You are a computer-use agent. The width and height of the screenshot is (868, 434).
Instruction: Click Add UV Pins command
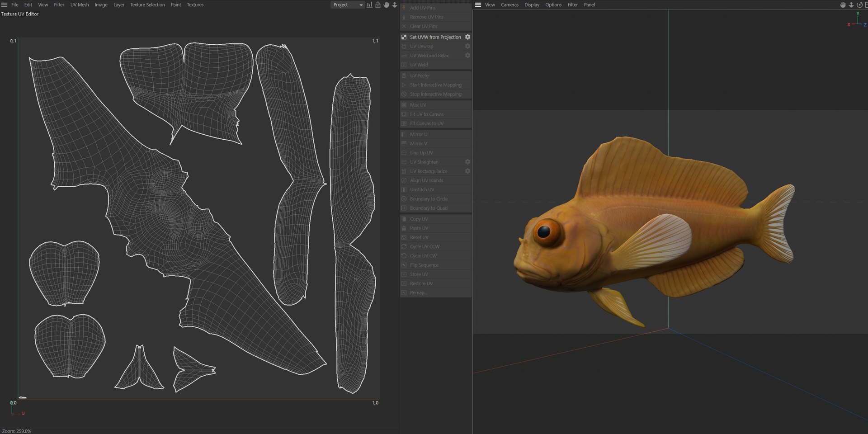tap(436, 8)
